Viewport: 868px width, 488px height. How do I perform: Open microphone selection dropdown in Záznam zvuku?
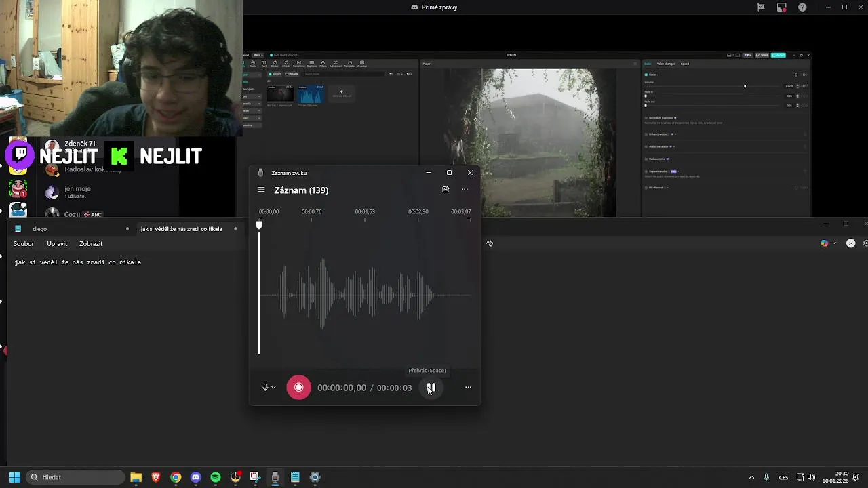(x=269, y=387)
